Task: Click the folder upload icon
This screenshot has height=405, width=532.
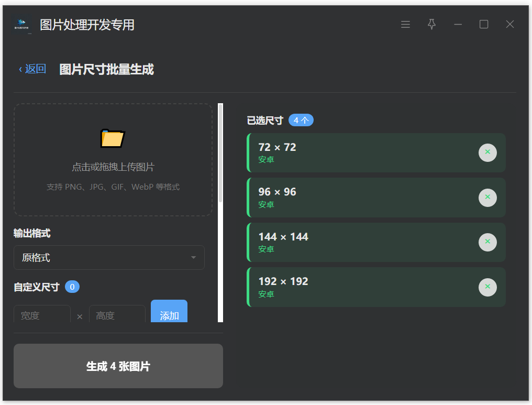Action: (113, 138)
